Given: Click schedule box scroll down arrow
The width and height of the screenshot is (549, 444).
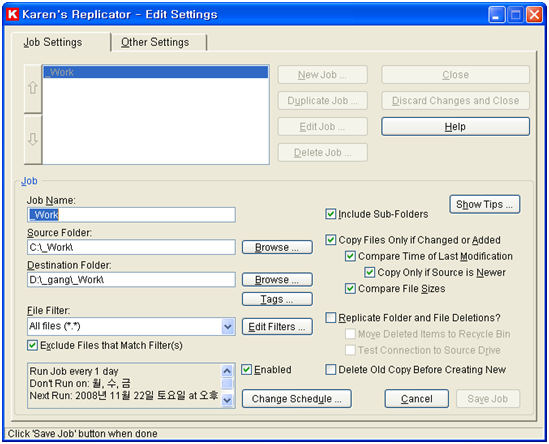Looking at the screenshot, I should (227, 400).
